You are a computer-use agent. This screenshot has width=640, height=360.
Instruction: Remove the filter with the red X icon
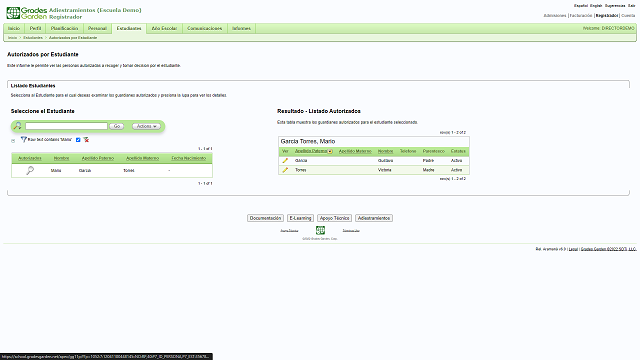tap(86, 140)
